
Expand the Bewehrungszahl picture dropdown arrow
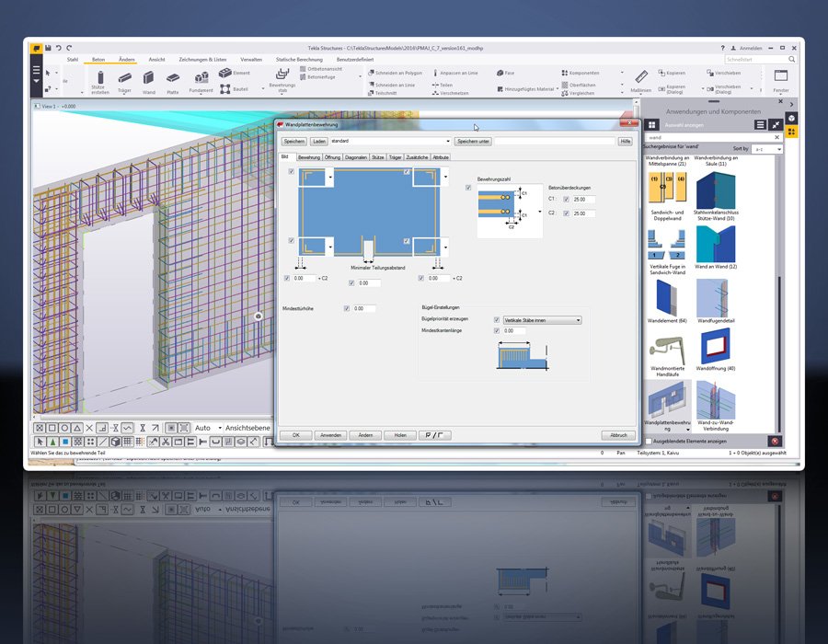540,212
